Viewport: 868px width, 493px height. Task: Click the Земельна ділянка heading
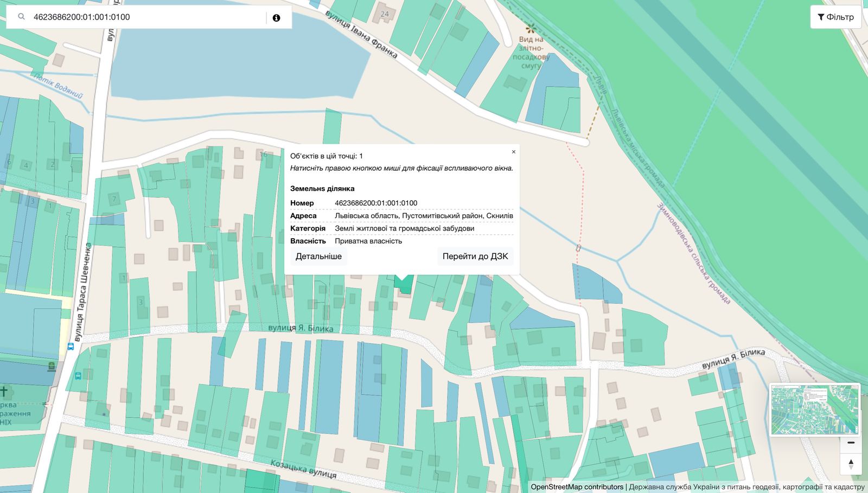click(322, 189)
